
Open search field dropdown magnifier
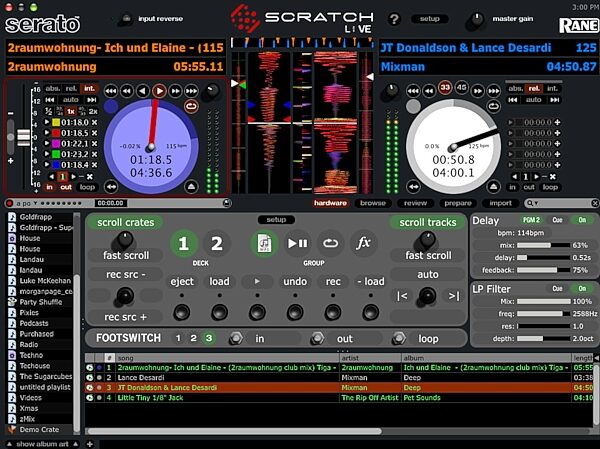532,203
